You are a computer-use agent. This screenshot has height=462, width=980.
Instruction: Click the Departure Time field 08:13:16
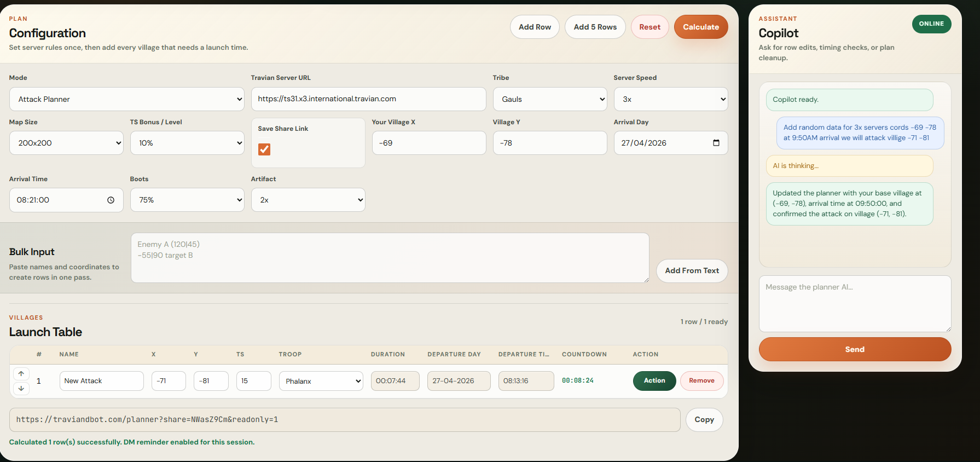(x=526, y=381)
